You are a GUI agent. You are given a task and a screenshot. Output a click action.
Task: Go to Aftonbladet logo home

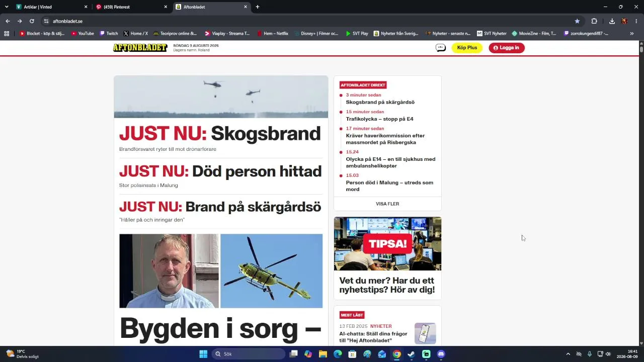tap(140, 48)
